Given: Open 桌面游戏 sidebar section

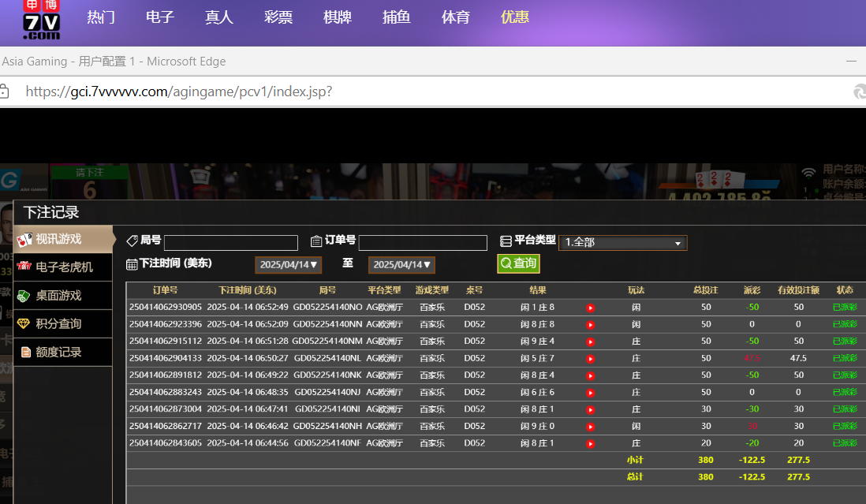Looking at the screenshot, I should [58, 296].
